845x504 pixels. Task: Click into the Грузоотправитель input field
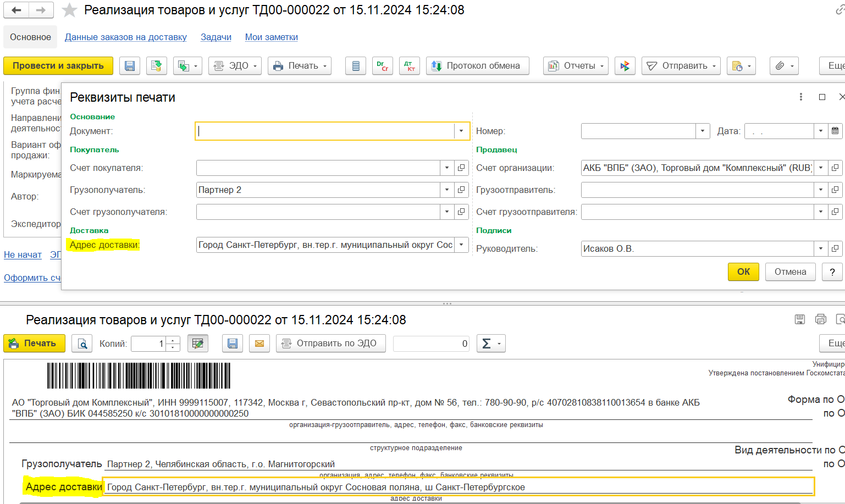click(x=697, y=190)
